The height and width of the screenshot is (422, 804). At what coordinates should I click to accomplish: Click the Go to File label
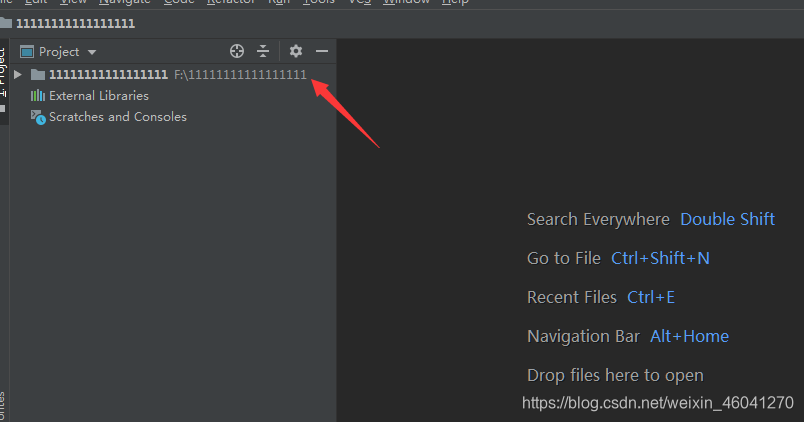pos(564,258)
